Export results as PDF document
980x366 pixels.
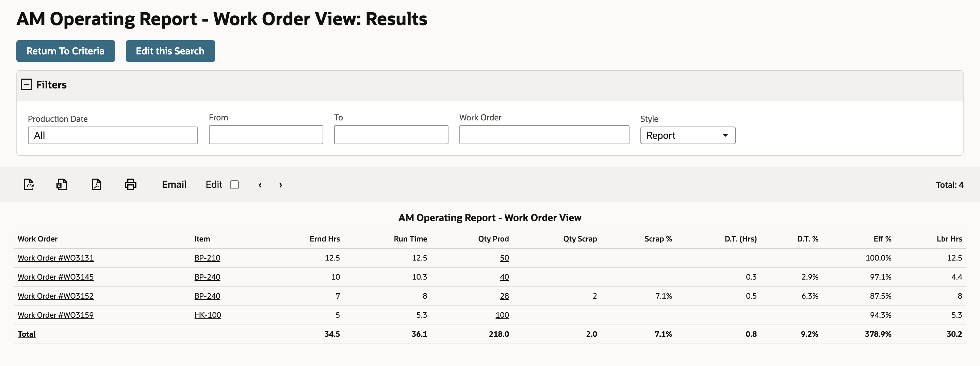pos(97,184)
